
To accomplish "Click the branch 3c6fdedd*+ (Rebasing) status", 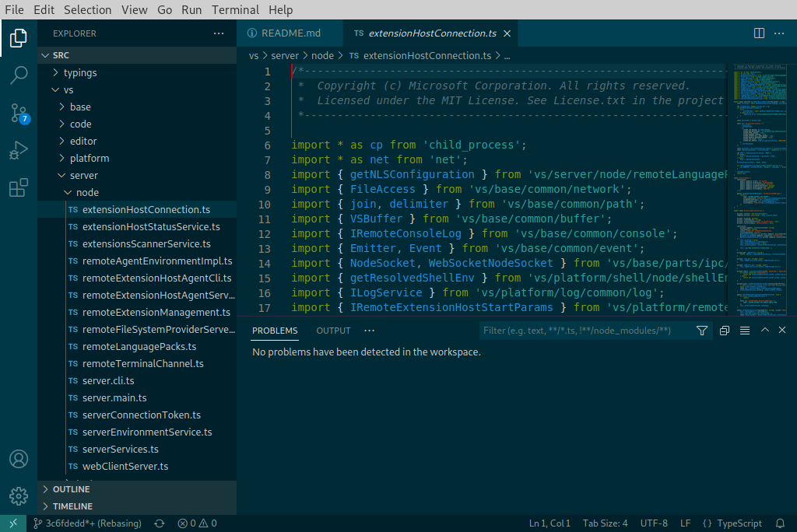I will (x=87, y=523).
